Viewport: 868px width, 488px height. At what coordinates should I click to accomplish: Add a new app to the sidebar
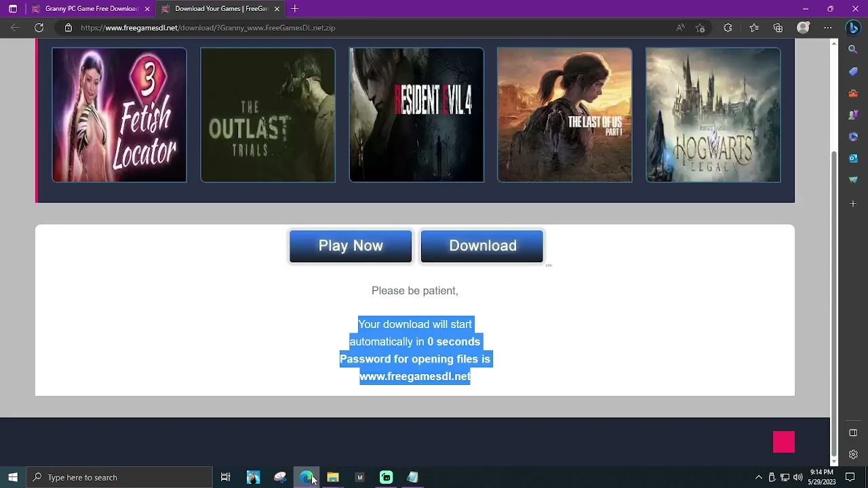[x=853, y=204]
